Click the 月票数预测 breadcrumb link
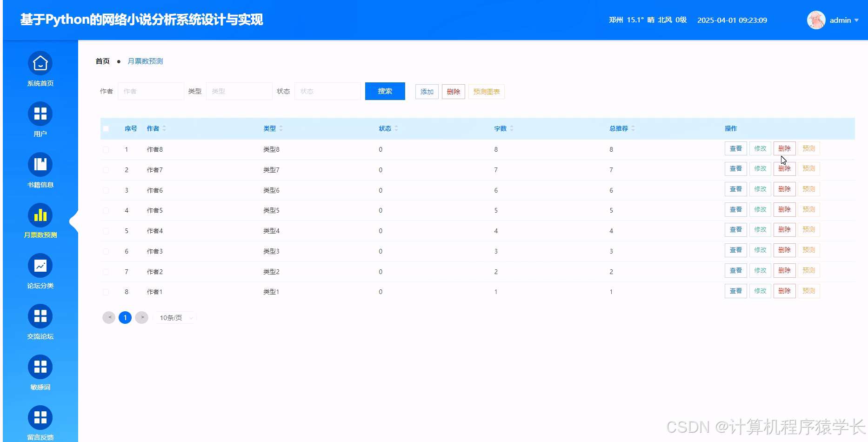 (x=145, y=61)
